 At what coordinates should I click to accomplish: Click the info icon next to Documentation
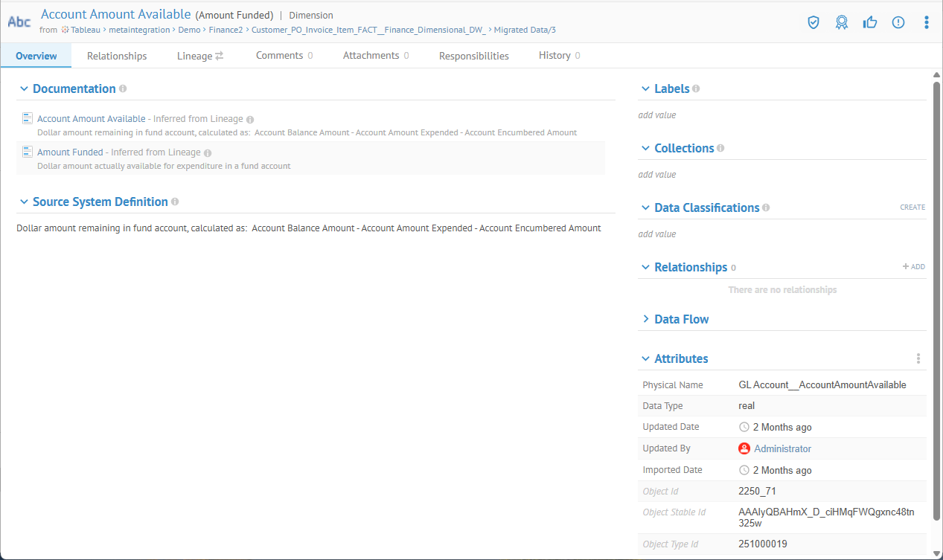pyautogui.click(x=123, y=88)
